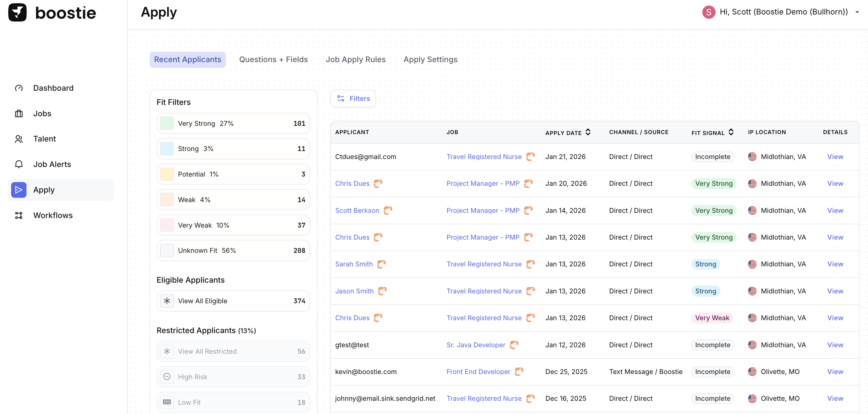Open the user account dropdown chevron

[857, 12]
